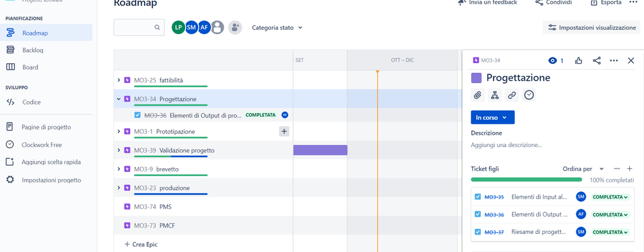
Task: Click the SM avatar on MO3-37 row
Action: tap(581, 232)
